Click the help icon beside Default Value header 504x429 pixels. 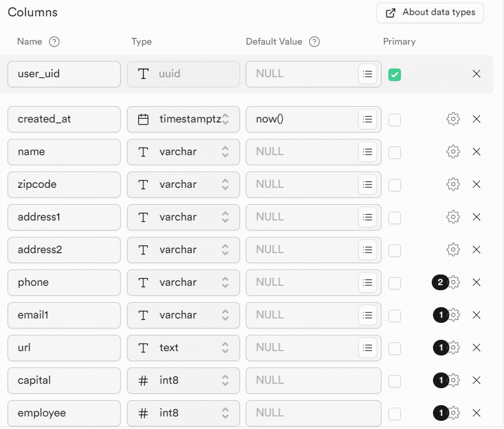[x=315, y=42]
